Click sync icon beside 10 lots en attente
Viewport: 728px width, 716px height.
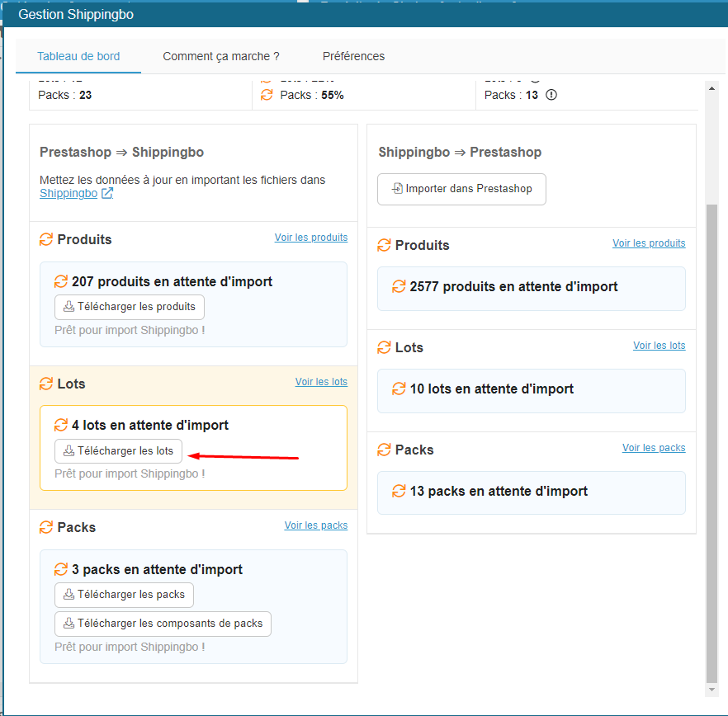[x=399, y=389]
